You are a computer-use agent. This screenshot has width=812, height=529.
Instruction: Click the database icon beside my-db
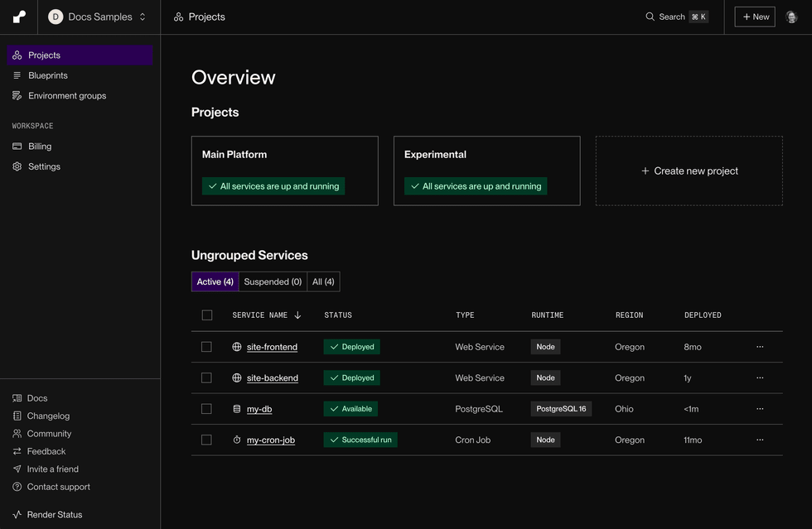pyautogui.click(x=237, y=409)
